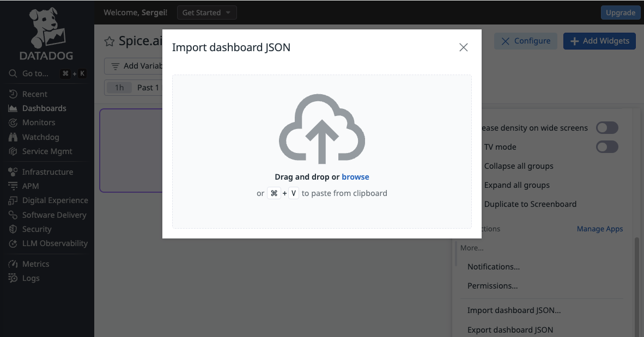Choose Permissions from the menu

pos(493,286)
